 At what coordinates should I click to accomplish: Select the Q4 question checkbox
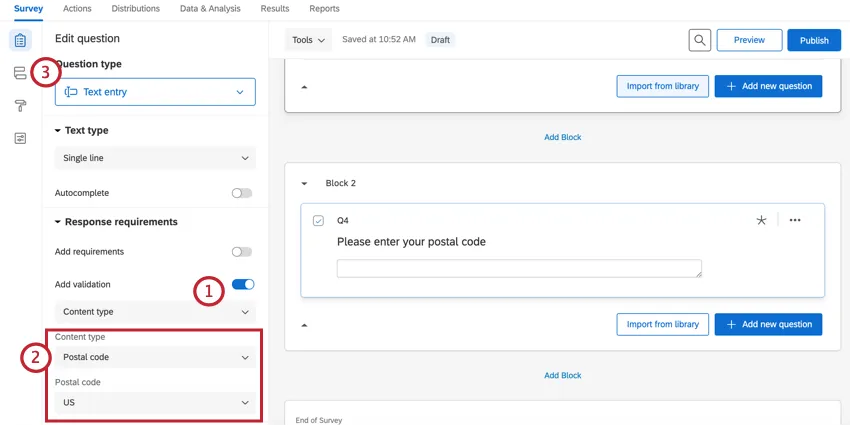(x=318, y=221)
